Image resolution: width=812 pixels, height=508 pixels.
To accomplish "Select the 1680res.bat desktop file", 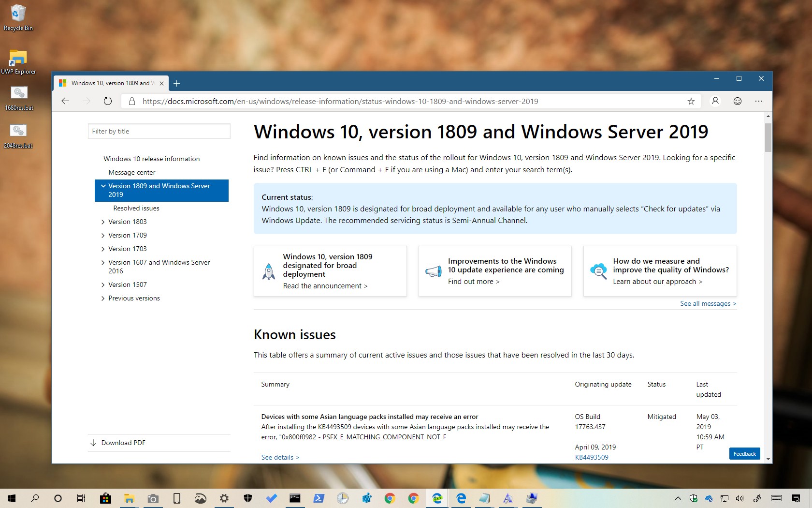I will point(19,98).
